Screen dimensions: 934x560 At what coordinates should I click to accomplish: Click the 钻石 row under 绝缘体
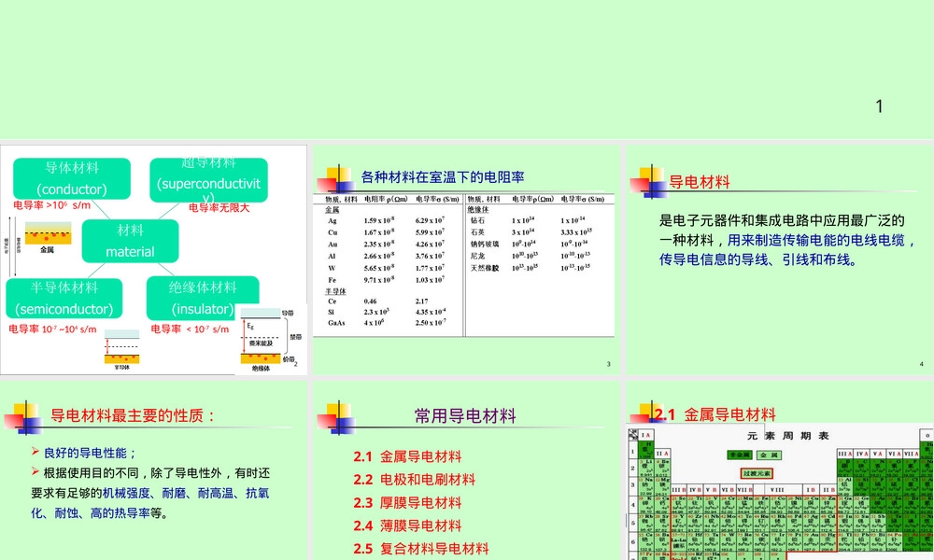point(531,221)
